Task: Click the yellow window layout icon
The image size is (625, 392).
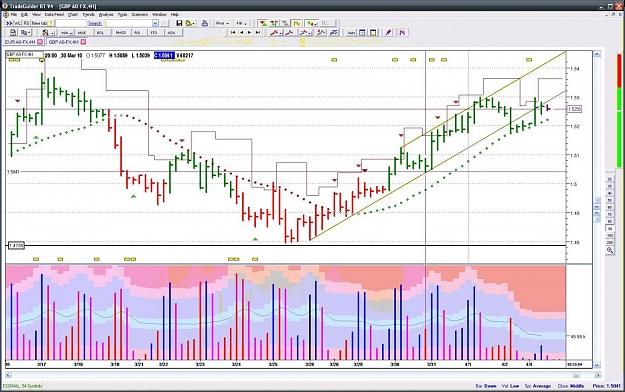Action: click(373, 33)
